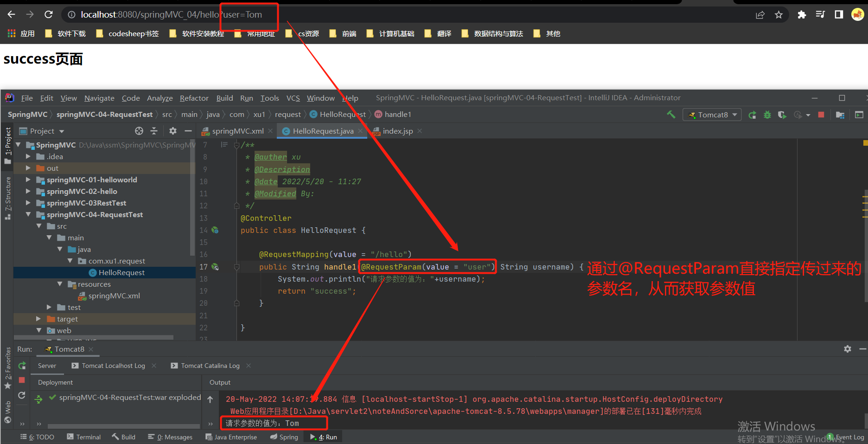This screenshot has width=868, height=444.
Task: Click the browser back arrow
Action: pyautogui.click(x=11, y=14)
